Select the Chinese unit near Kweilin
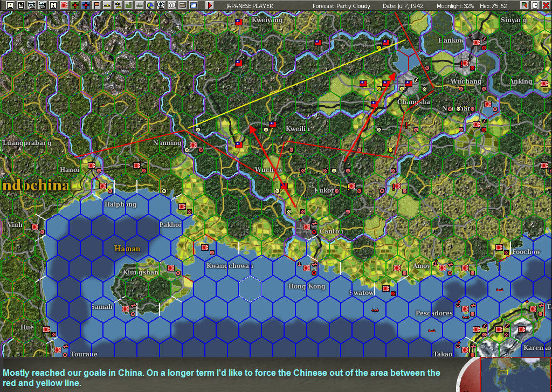This screenshot has width=552, height=392. point(272,125)
